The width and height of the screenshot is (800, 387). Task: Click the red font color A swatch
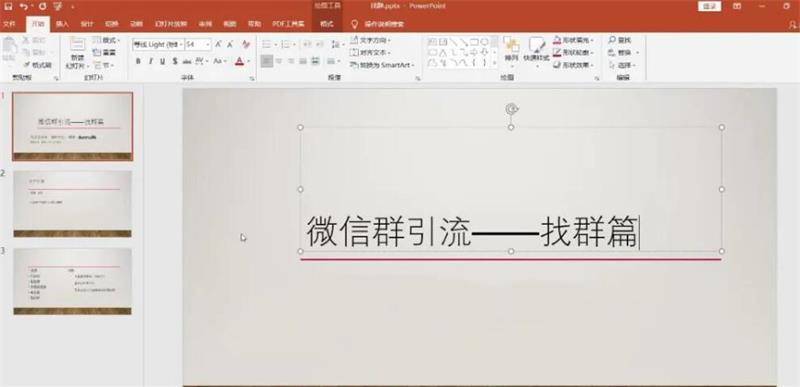click(239, 61)
